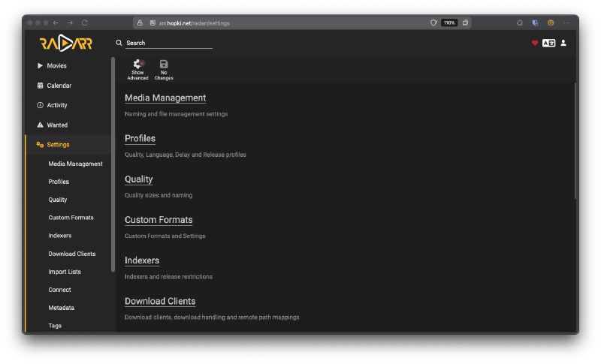Screen dimensions: 601x364
Task: Focus the movie Search field
Action: (168, 44)
